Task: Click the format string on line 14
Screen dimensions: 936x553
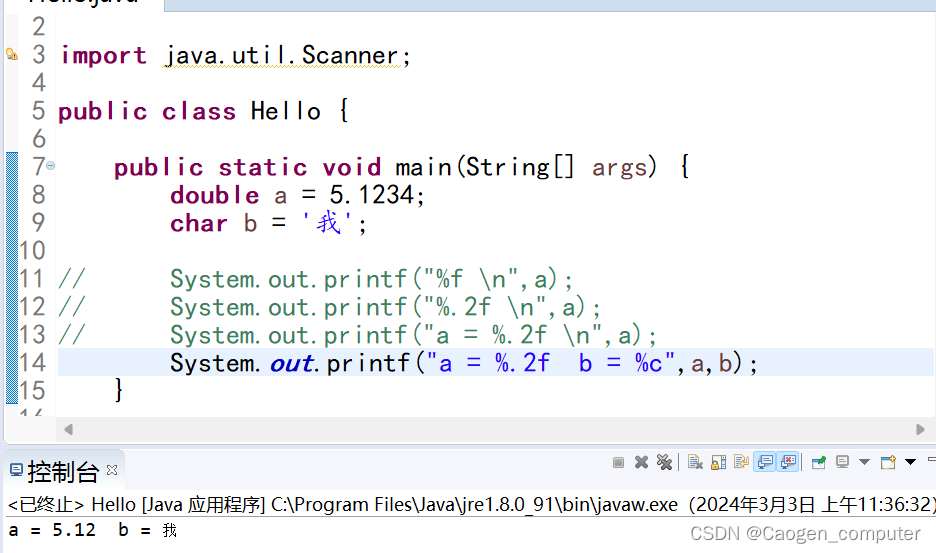Action: pos(550,362)
